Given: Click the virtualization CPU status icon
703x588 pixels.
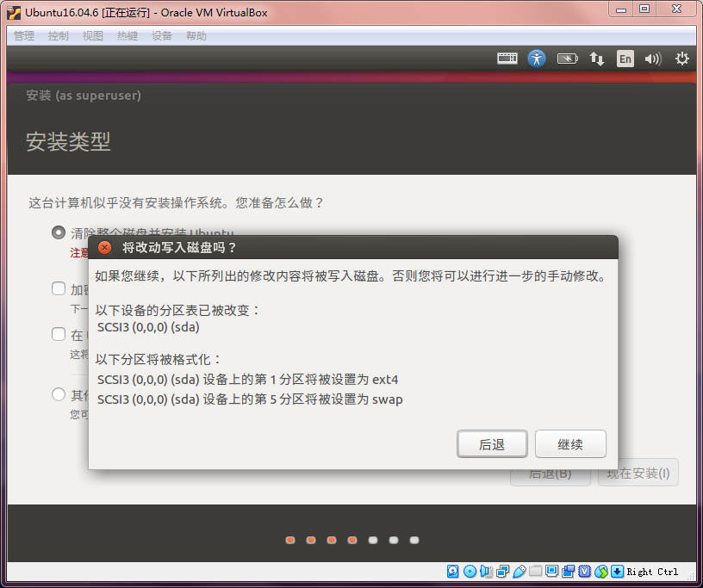Looking at the screenshot, I should click(x=585, y=571).
